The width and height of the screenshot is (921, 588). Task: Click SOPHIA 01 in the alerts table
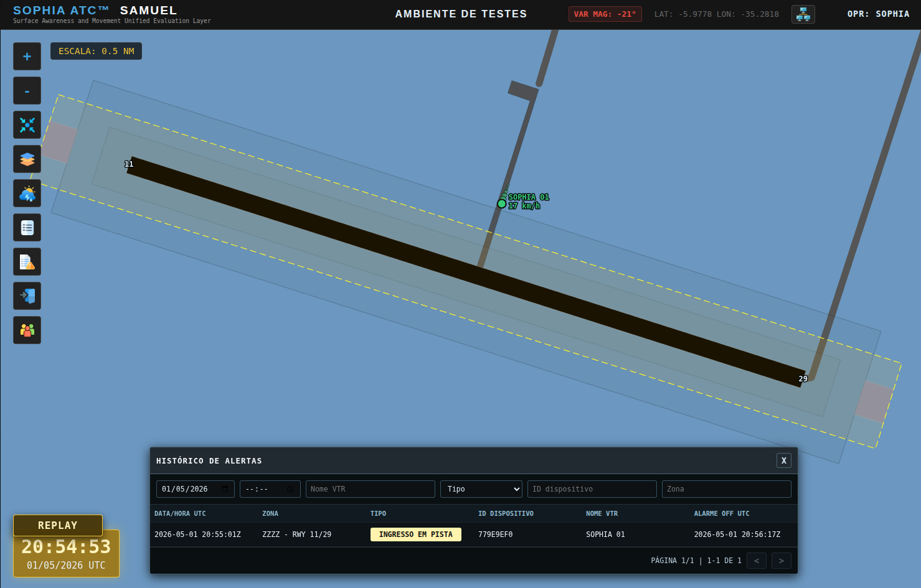pos(605,534)
